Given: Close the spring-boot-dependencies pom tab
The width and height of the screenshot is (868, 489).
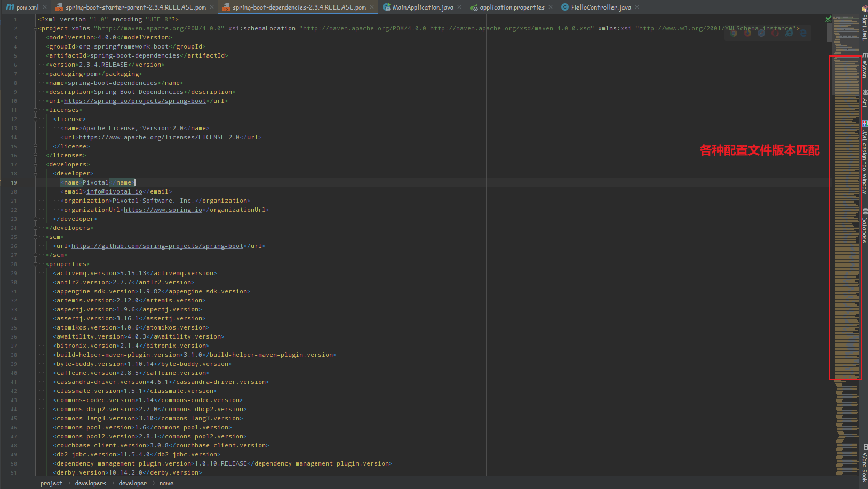Looking at the screenshot, I should 372,7.
